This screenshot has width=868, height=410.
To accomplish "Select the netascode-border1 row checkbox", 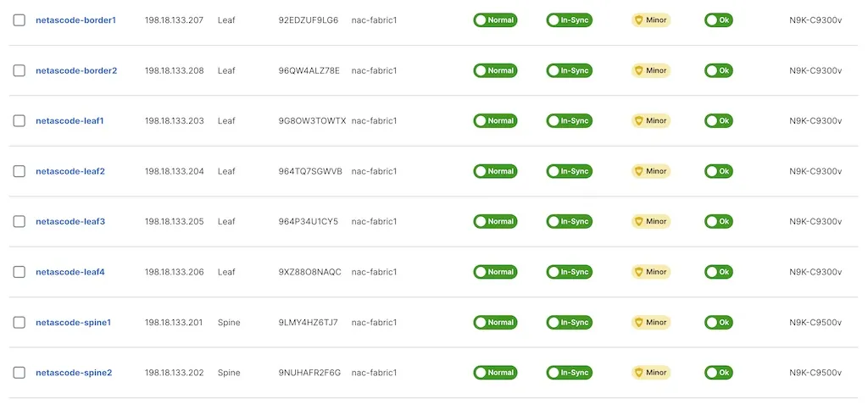I will [19, 20].
